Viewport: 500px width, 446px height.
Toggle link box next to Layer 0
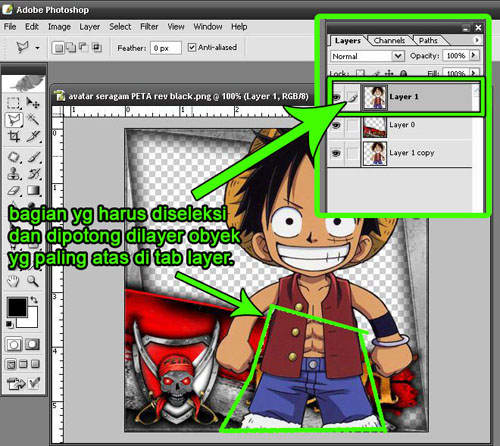[352, 126]
